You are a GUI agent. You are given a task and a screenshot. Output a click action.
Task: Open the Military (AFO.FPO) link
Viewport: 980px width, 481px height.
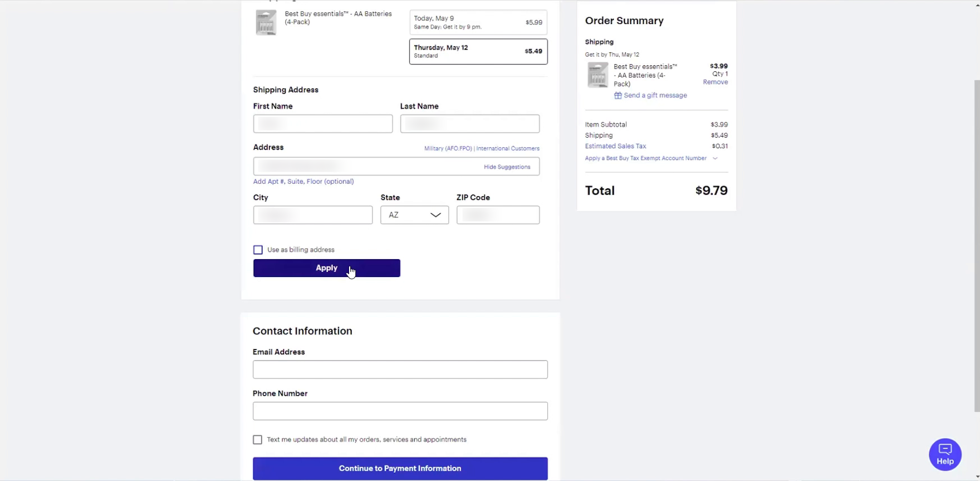448,148
